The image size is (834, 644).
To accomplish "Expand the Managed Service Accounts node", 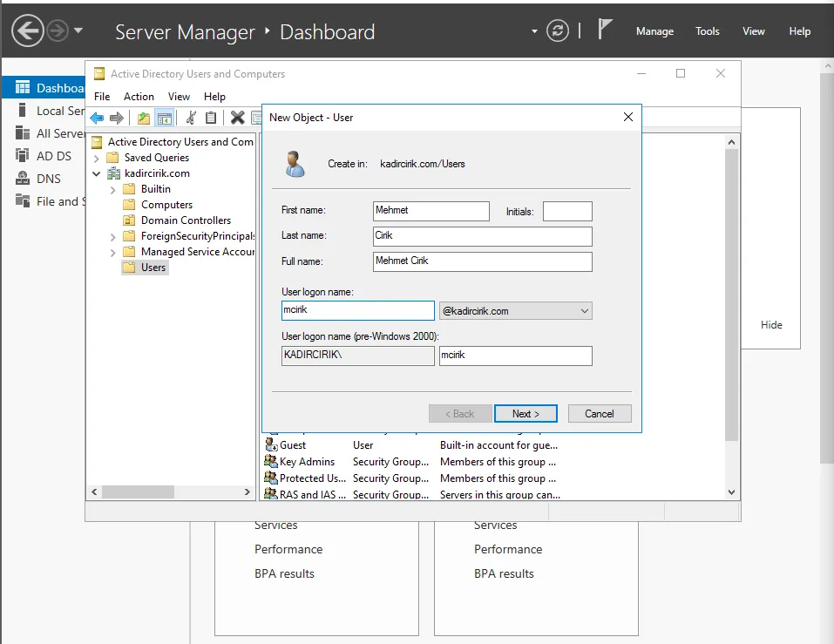I will 112,253.
